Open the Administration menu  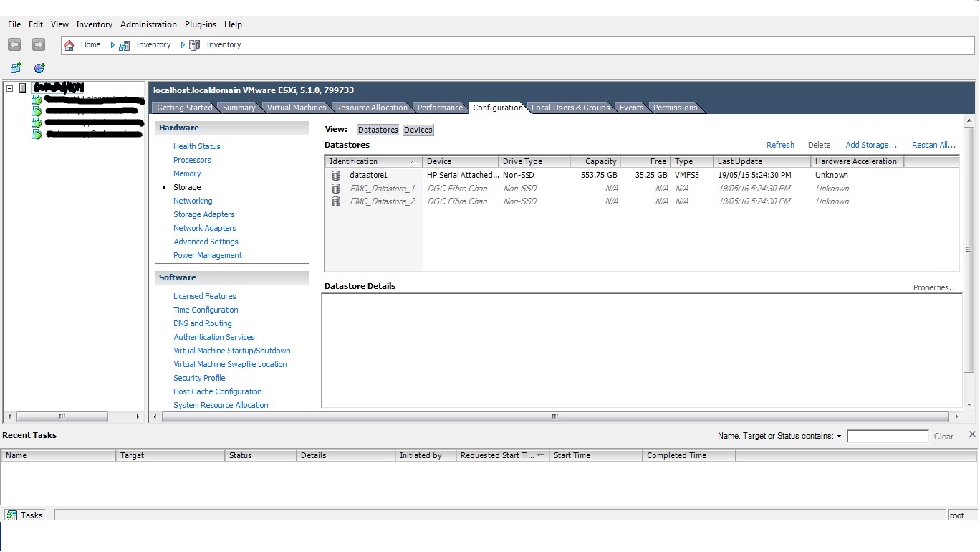(x=148, y=24)
